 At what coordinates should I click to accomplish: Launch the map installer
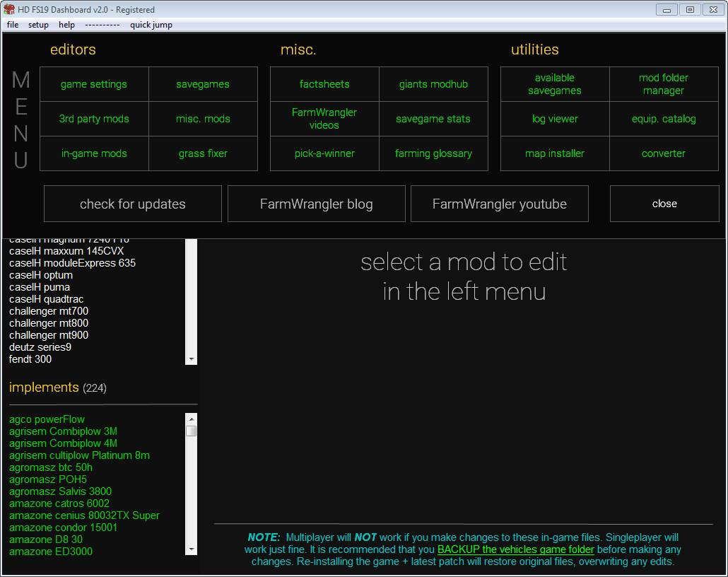click(555, 153)
